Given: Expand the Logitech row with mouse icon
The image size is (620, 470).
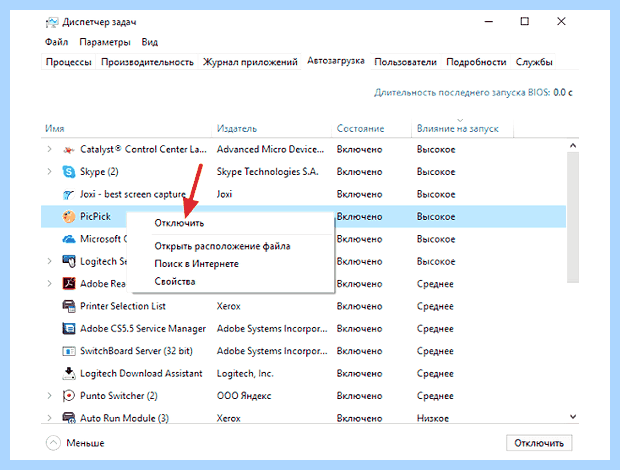Looking at the screenshot, I should 49,261.
